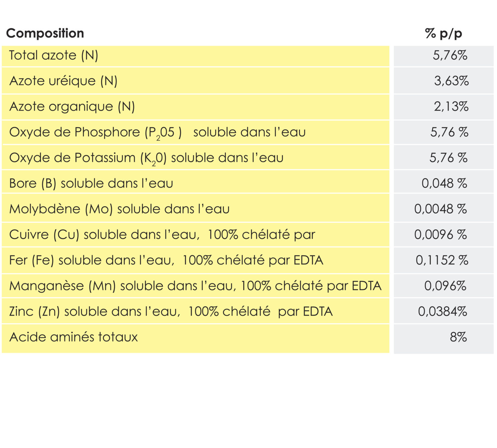Select the 0,0096 % copper value

coord(440,235)
